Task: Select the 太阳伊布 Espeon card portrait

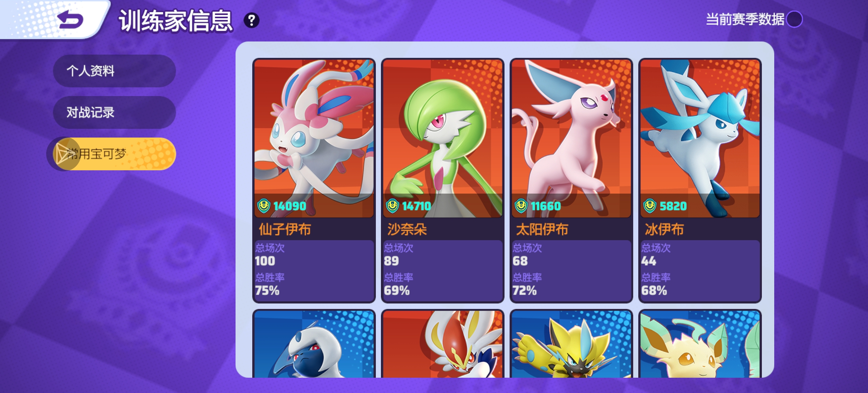Action: click(x=571, y=138)
